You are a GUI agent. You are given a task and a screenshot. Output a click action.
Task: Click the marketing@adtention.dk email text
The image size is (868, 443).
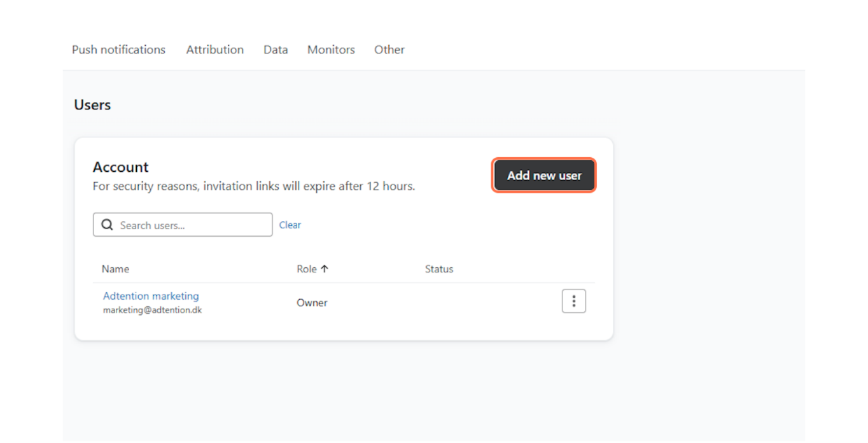[x=152, y=311]
